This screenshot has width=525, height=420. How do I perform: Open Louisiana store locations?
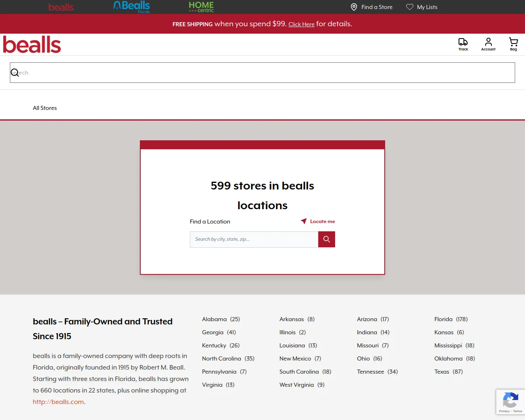[298, 345]
